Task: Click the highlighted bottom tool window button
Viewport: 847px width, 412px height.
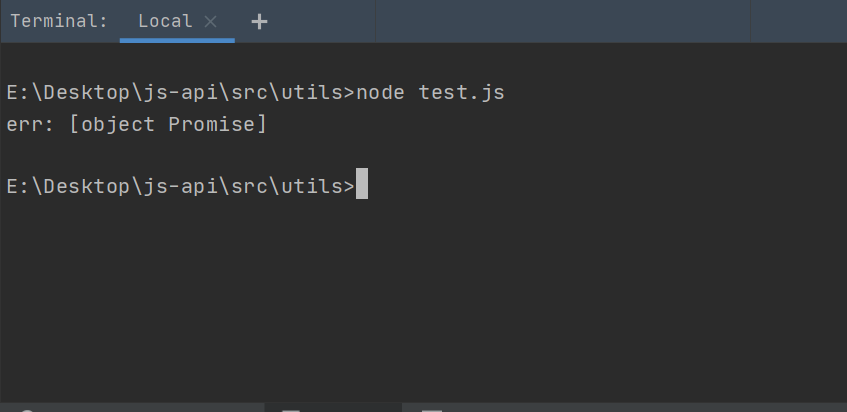Action: 290,409
